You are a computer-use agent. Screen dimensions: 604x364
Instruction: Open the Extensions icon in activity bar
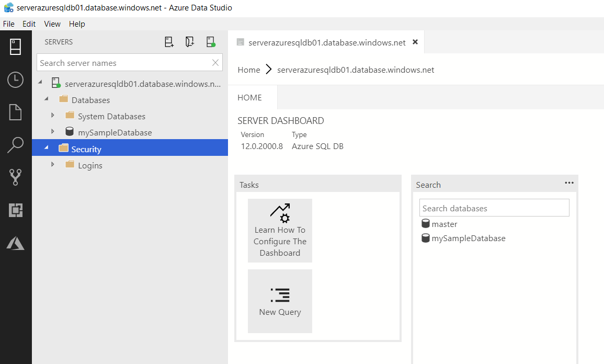[15, 210]
